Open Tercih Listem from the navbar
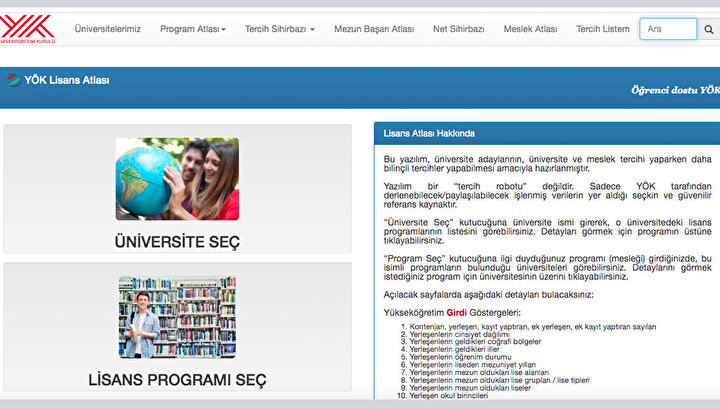The image size is (720, 409). 603,29
